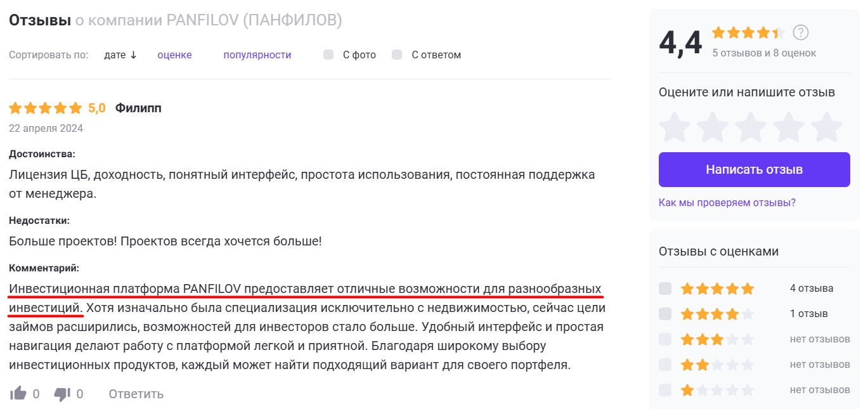This screenshot has width=868, height=409.
Task: Sort reviews by 'оценке'
Action: point(174,55)
